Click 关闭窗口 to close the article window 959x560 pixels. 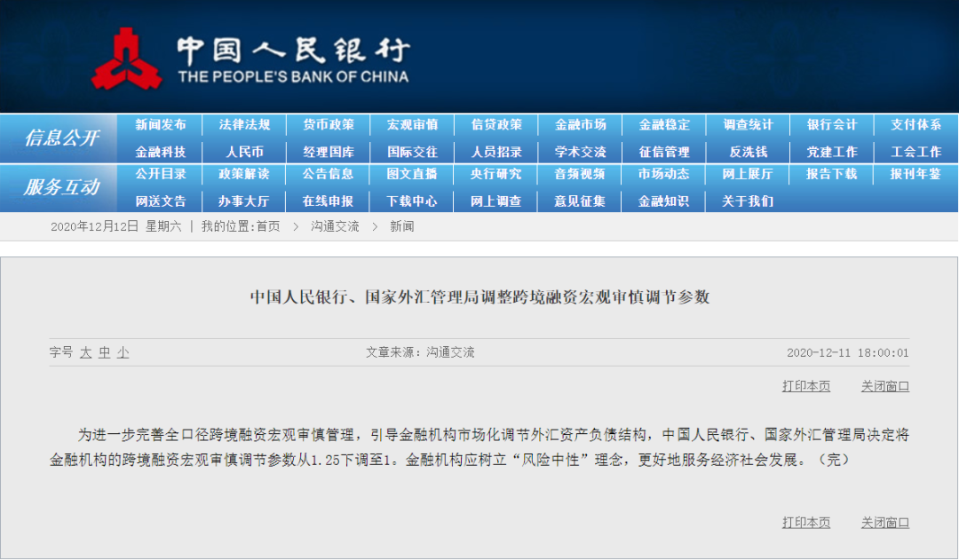(884, 387)
